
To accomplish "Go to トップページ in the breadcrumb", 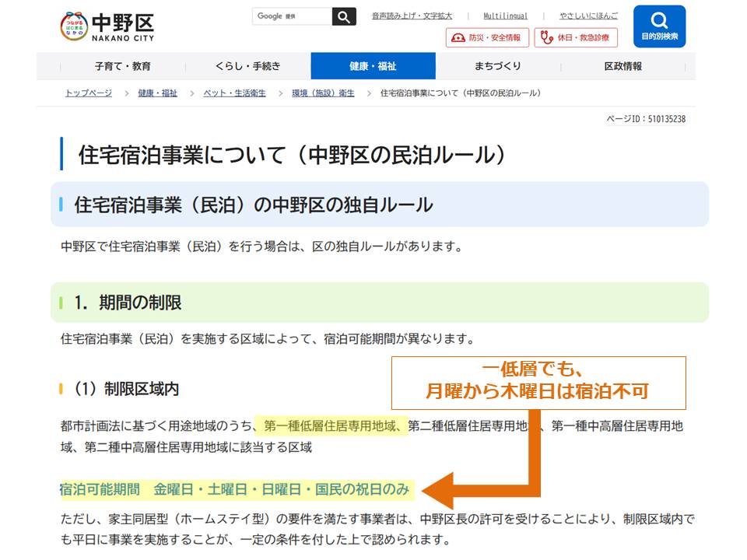I will click(88, 93).
